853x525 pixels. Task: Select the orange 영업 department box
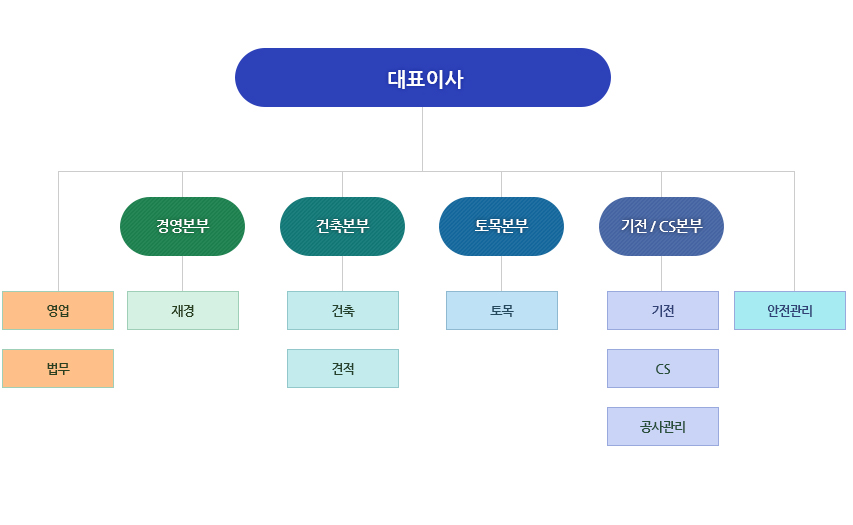click(58, 310)
